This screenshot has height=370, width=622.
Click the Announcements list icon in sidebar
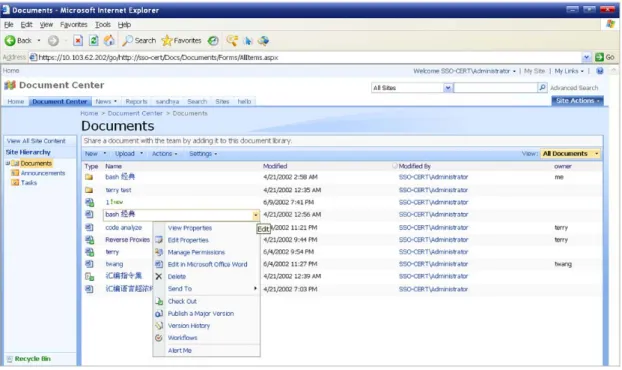click(x=15, y=173)
